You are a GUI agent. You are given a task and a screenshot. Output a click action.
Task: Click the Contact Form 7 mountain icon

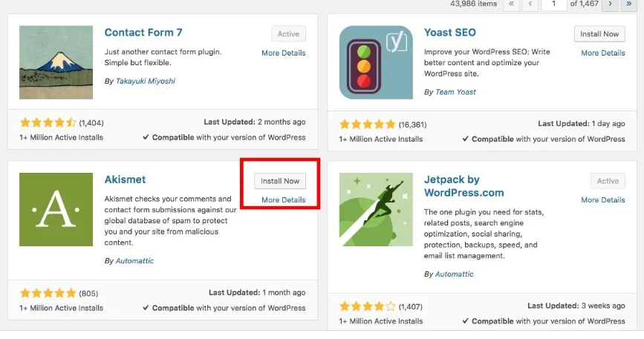[56, 62]
